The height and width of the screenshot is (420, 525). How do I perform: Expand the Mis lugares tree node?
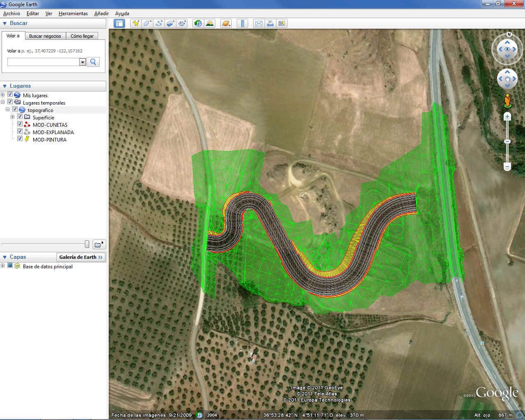(3, 95)
